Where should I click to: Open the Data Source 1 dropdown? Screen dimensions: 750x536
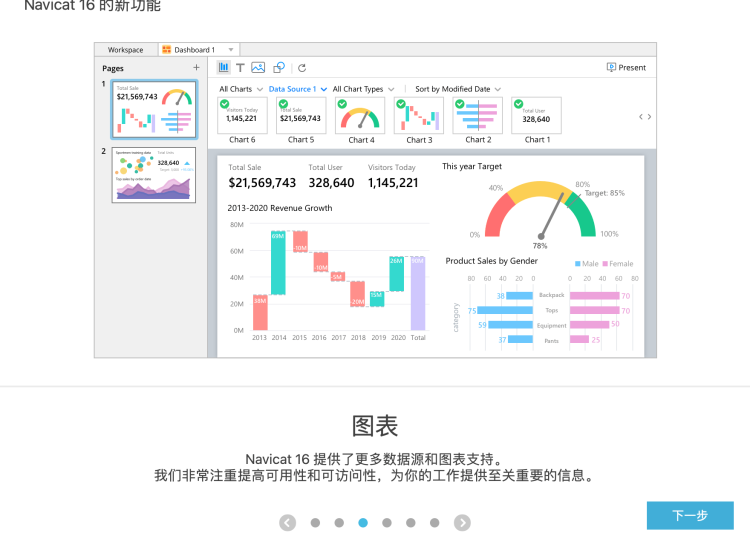click(298, 89)
